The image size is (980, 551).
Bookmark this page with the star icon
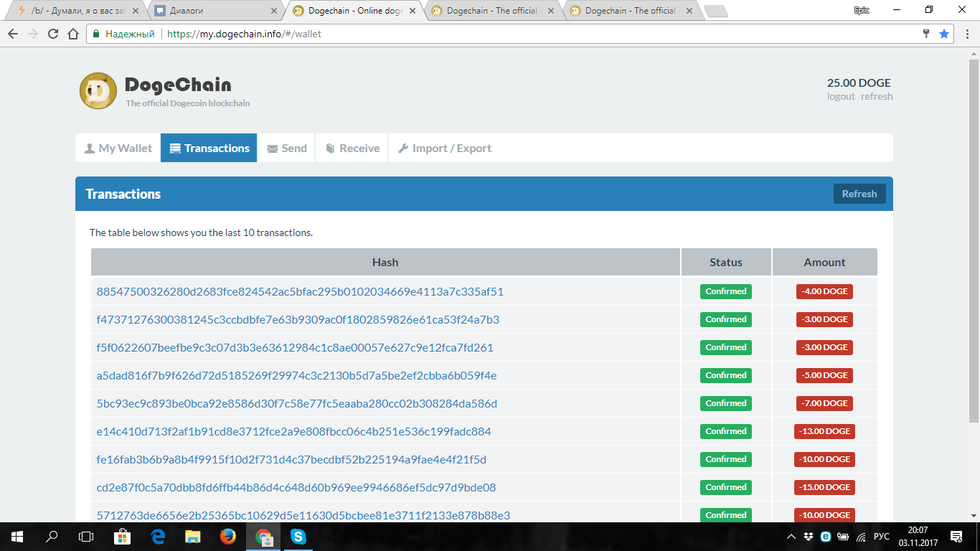coord(944,34)
